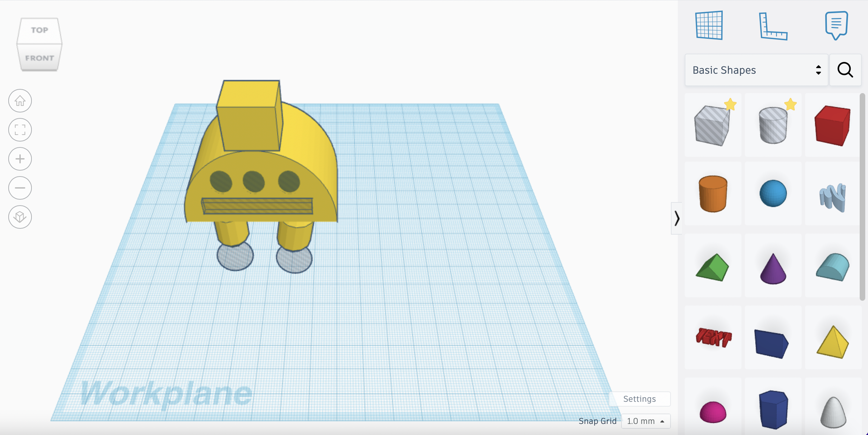The image size is (868, 435).
Task: Open the Basic Shapes category dropdown
Action: 756,70
